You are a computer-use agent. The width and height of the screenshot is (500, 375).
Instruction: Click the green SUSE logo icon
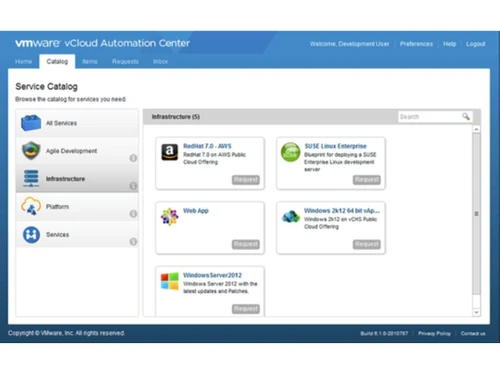click(290, 152)
